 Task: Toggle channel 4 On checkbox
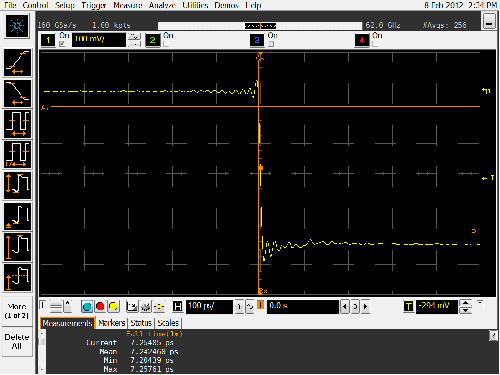(x=375, y=44)
